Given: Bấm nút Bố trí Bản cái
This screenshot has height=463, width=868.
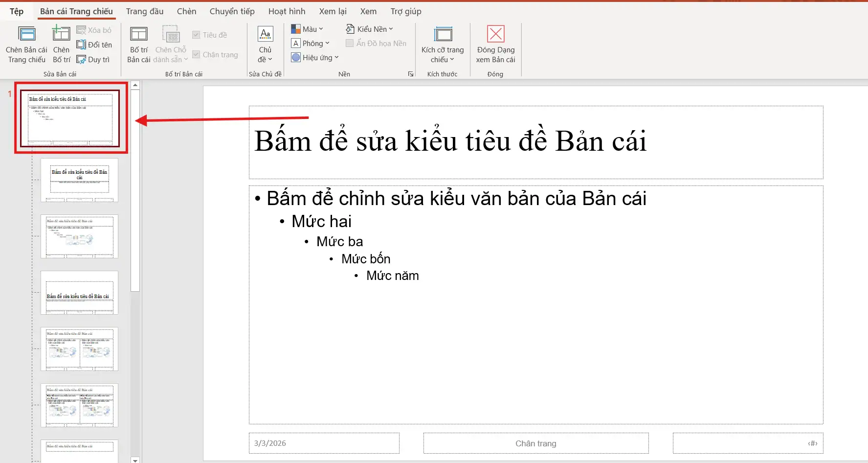Looking at the screenshot, I should coord(138,44).
